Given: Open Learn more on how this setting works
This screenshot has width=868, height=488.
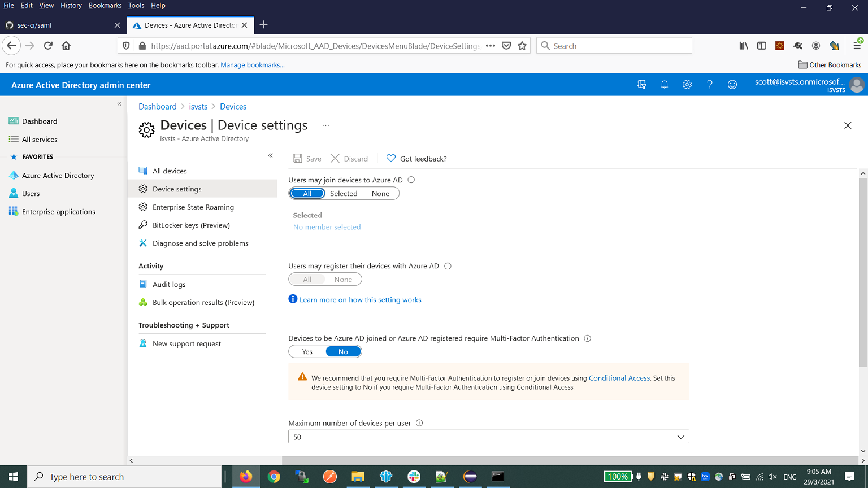Looking at the screenshot, I should pos(361,300).
